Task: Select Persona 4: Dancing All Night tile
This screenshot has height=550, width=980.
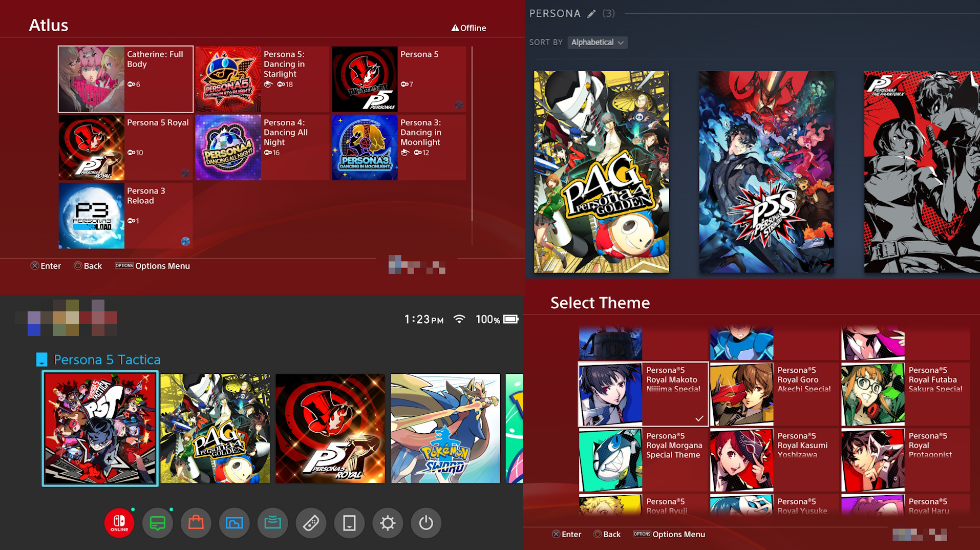Action: 262,147
